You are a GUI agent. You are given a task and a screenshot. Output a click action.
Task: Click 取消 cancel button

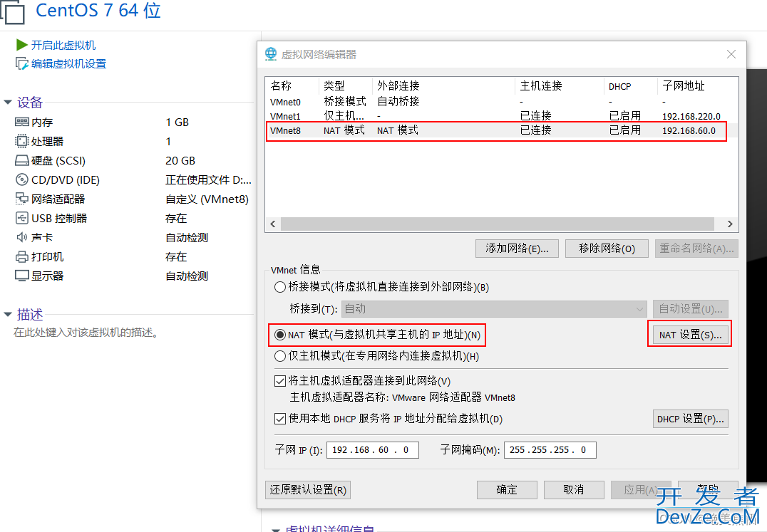[x=574, y=489]
